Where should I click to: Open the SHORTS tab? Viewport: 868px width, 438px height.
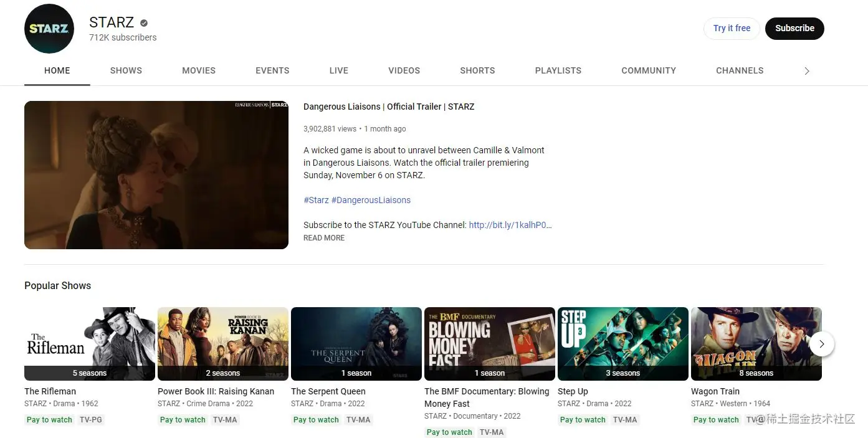477,70
